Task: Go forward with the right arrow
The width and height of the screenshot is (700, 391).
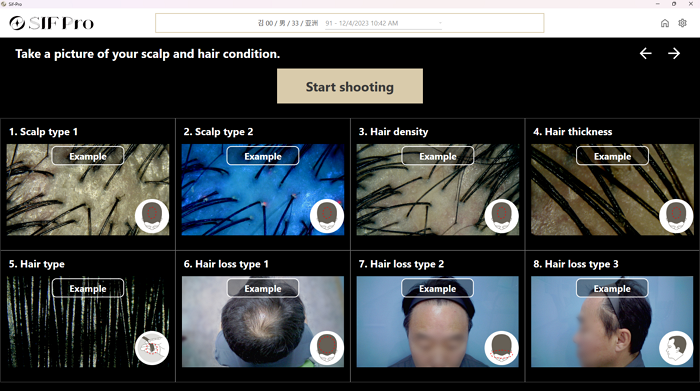Action: point(674,54)
